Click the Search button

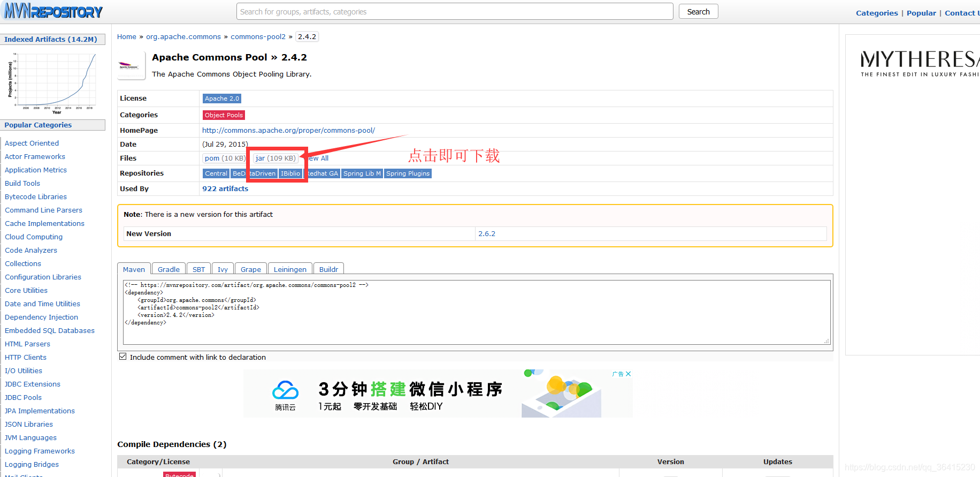pos(698,11)
